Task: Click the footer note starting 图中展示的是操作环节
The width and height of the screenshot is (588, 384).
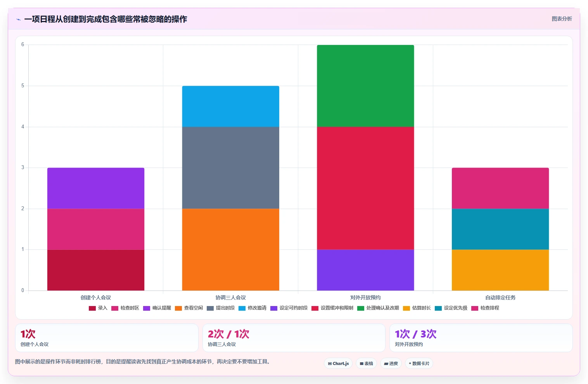Action: click(142, 362)
